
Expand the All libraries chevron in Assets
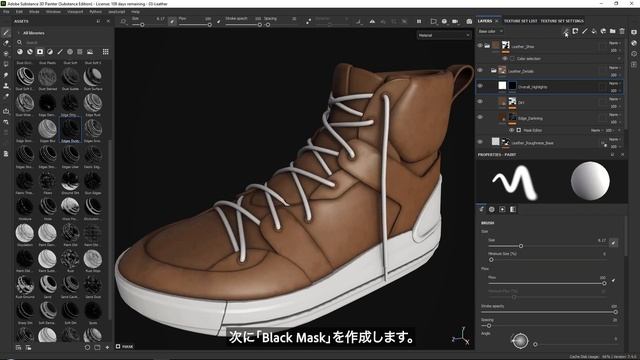pos(18,33)
